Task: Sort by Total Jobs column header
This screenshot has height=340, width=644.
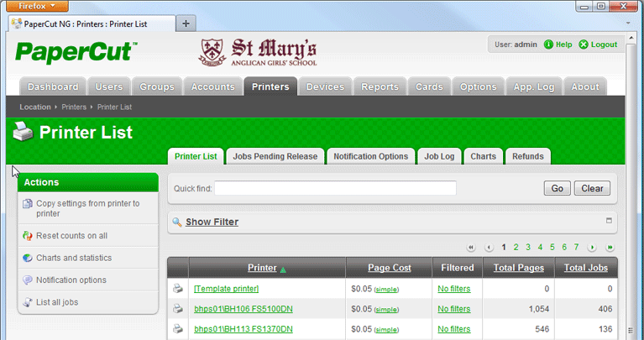Action: (x=586, y=268)
